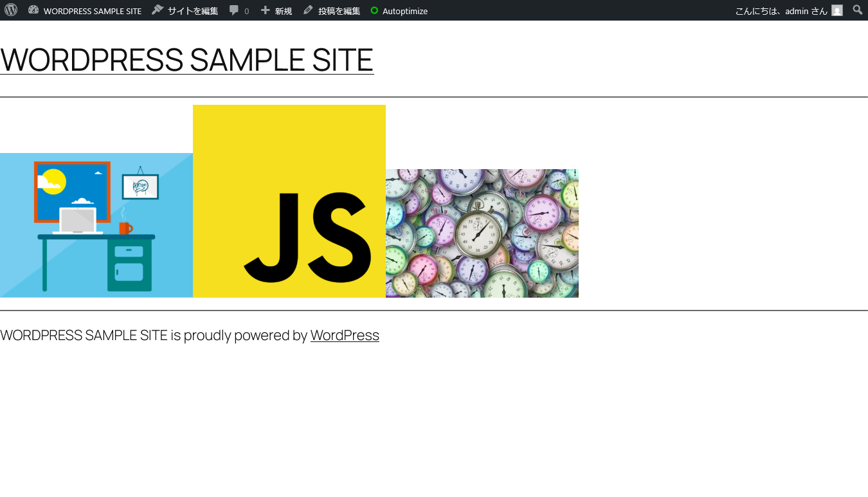Follow the large WORDPRESS SAMPLE SITE title link
The image size is (868, 497).
(186, 60)
